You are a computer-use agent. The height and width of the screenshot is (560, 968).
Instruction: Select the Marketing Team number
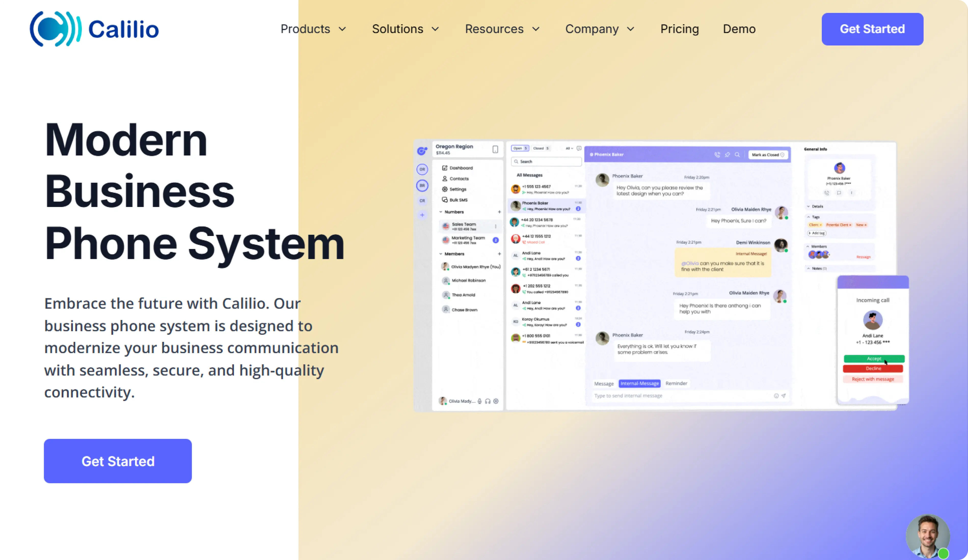point(470,240)
